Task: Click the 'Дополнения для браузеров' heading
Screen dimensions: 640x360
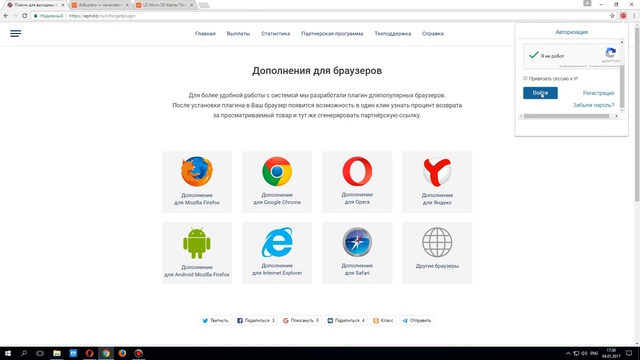Action: click(317, 71)
